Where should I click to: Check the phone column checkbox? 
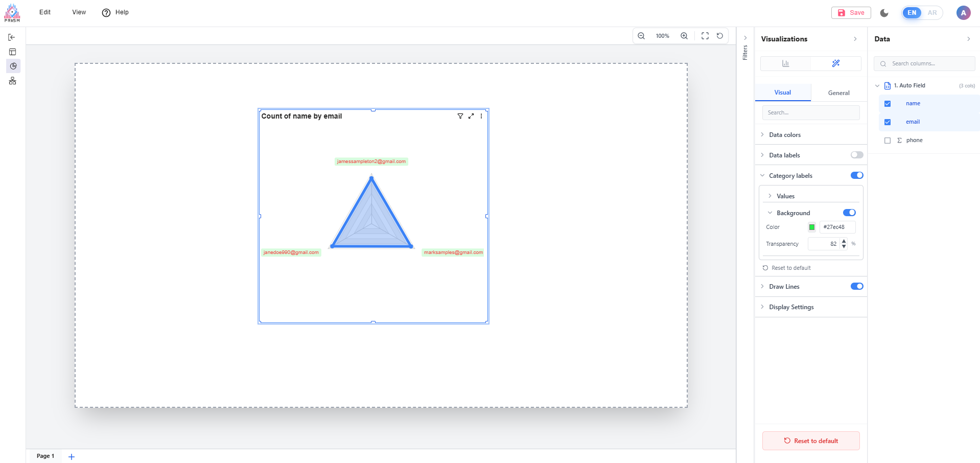click(888, 141)
